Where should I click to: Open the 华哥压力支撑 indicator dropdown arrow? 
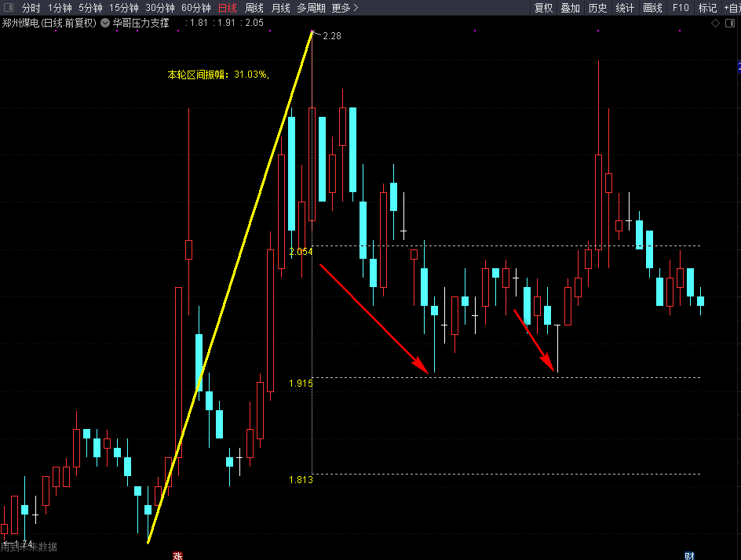click(105, 24)
